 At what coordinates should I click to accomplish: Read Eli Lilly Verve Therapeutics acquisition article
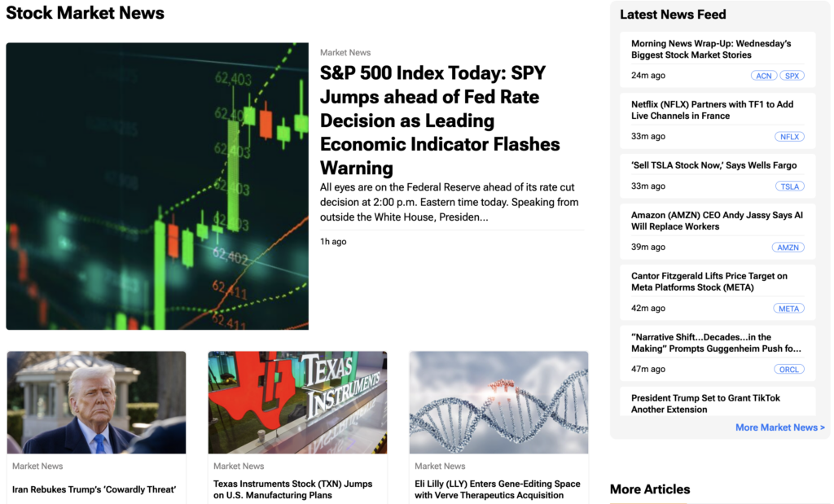point(498,489)
